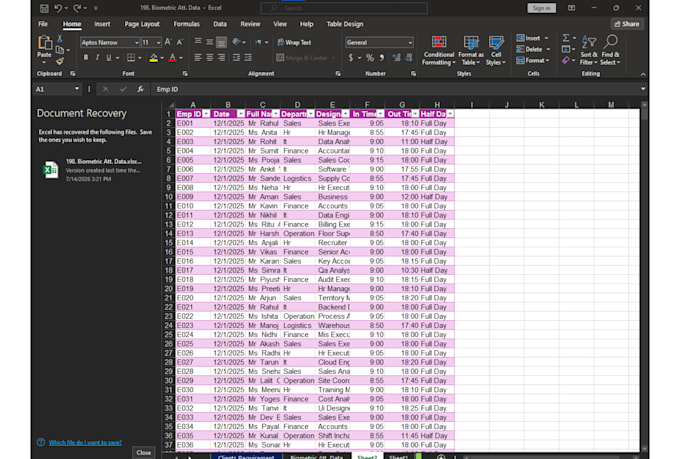Click into the formula bar showing Emp ID

[x=395, y=89]
